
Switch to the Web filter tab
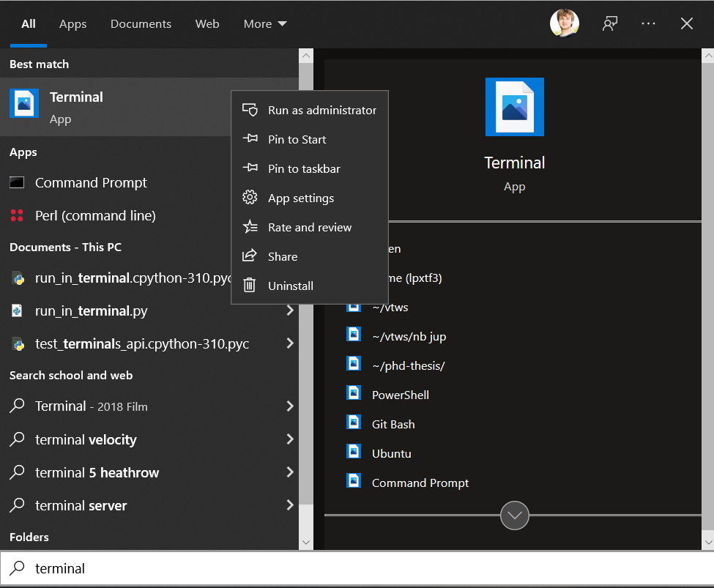coord(207,23)
